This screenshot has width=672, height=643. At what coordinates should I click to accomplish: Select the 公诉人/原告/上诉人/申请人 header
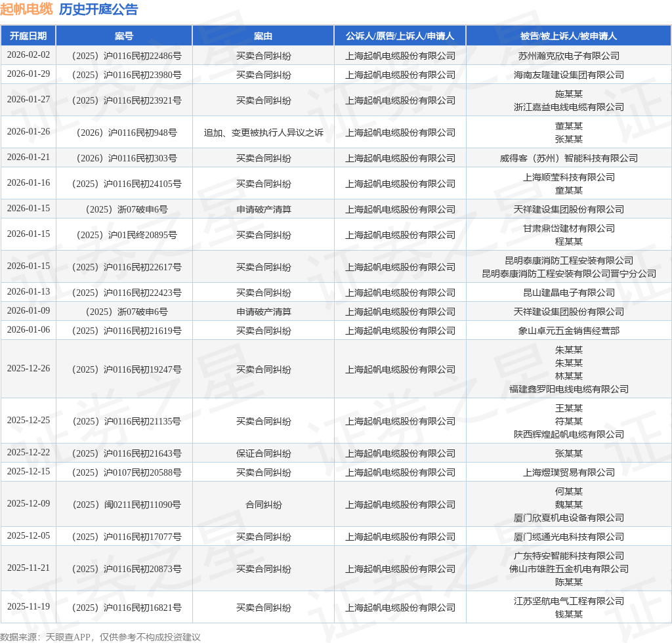click(x=400, y=36)
